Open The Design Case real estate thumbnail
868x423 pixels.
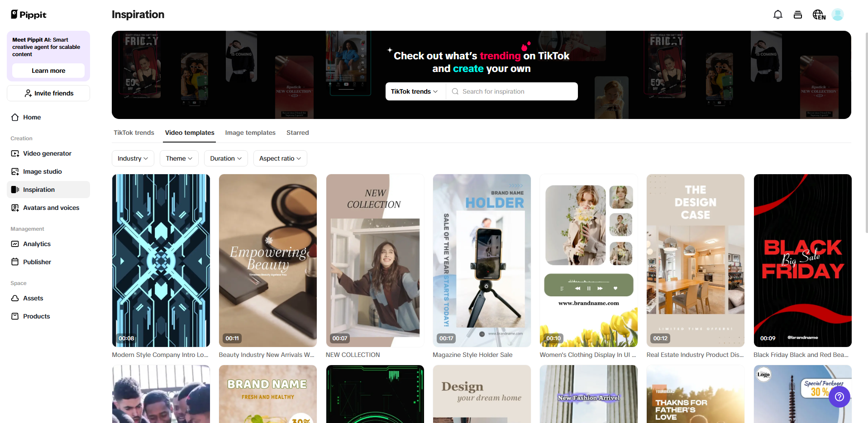point(696,261)
